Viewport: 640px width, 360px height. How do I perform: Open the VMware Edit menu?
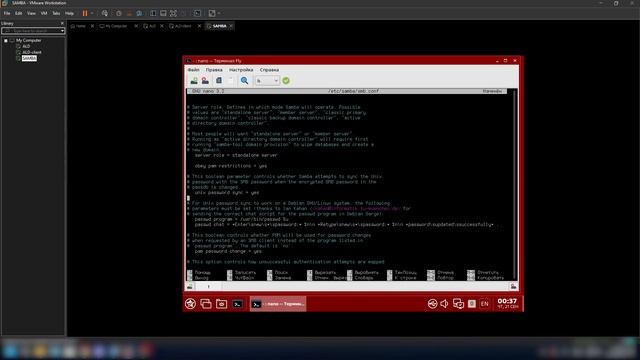[19, 13]
